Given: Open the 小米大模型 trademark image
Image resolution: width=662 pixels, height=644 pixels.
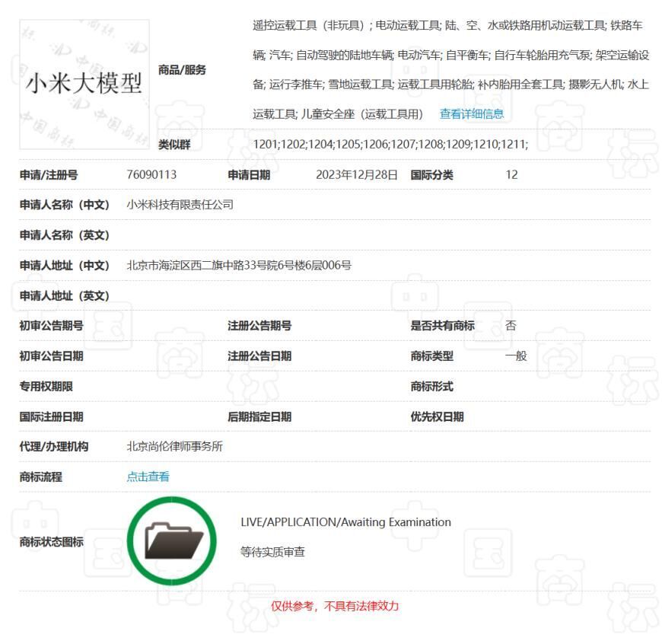Looking at the screenshot, I should pos(84,84).
